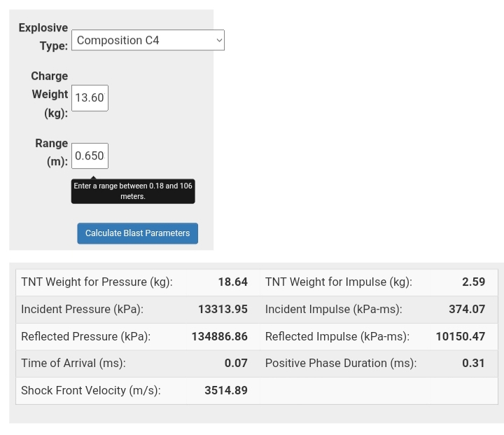This screenshot has width=504, height=435.
Task: Click the Range (m) label
Action: tap(52, 152)
